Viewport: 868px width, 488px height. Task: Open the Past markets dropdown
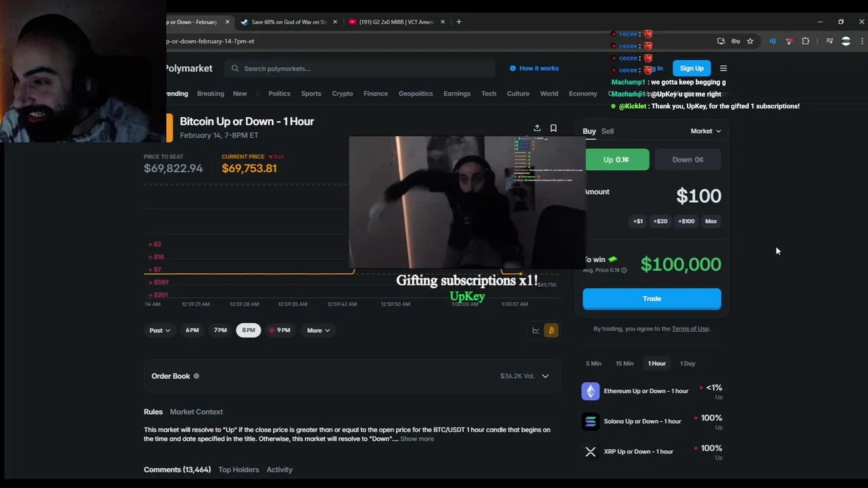pyautogui.click(x=159, y=330)
